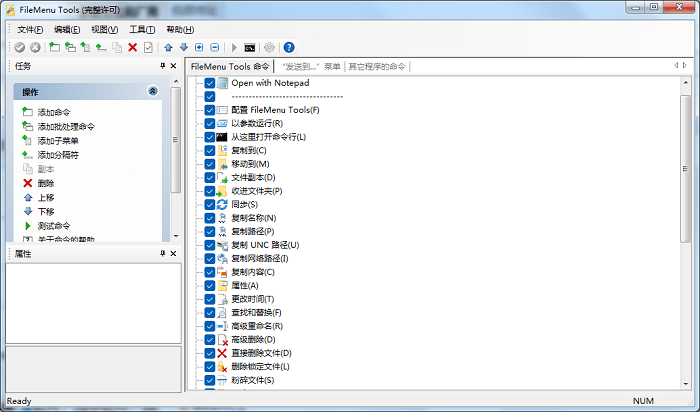Image resolution: width=700 pixels, height=412 pixels.
Task: Close the 任务 panel
Action: click(x=174, y=66)
